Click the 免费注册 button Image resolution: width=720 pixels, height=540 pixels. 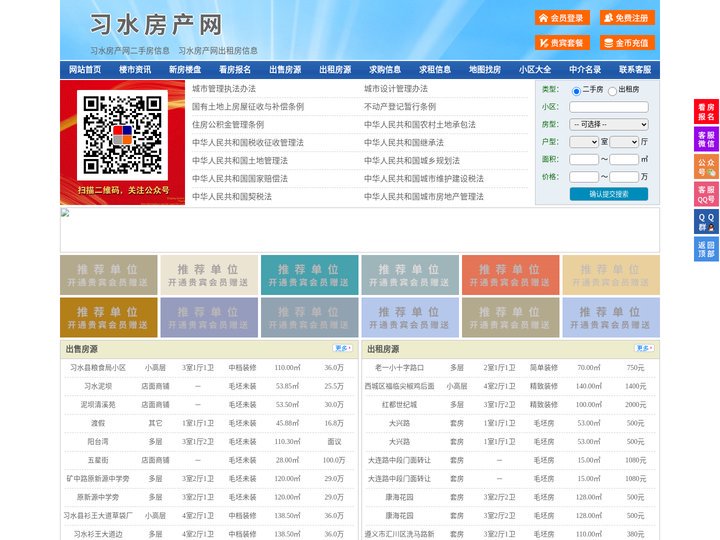(627, 18)
